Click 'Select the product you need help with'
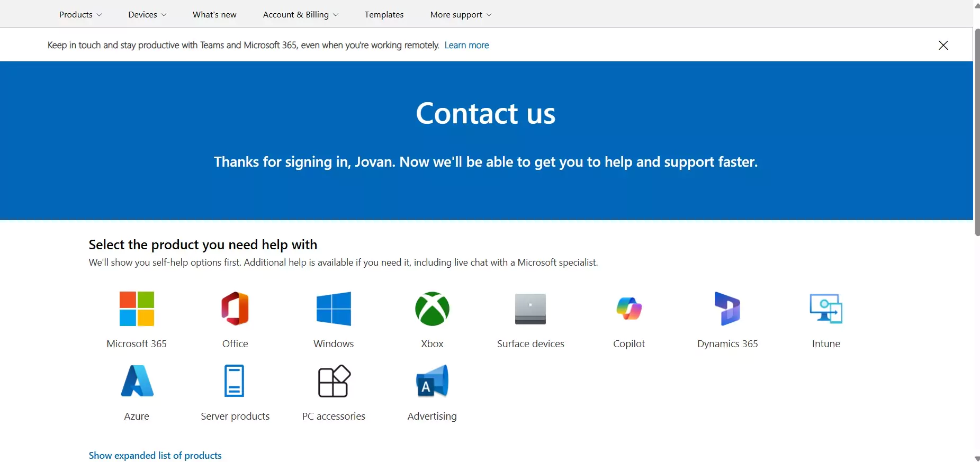Viewport: 980px width, 462px height. [203, 244]
